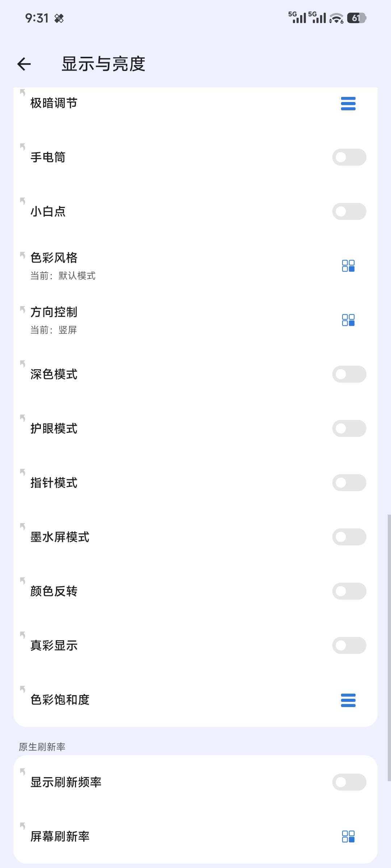Open 方向控制 grid options icon

coord(348,320)
